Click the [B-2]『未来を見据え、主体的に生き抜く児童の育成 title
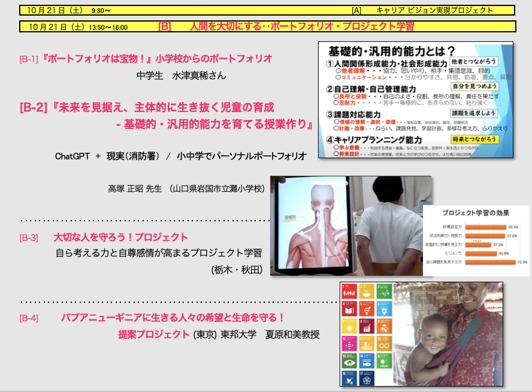The width and height of the screenshot is (532, 392). [x=147, y=107]
